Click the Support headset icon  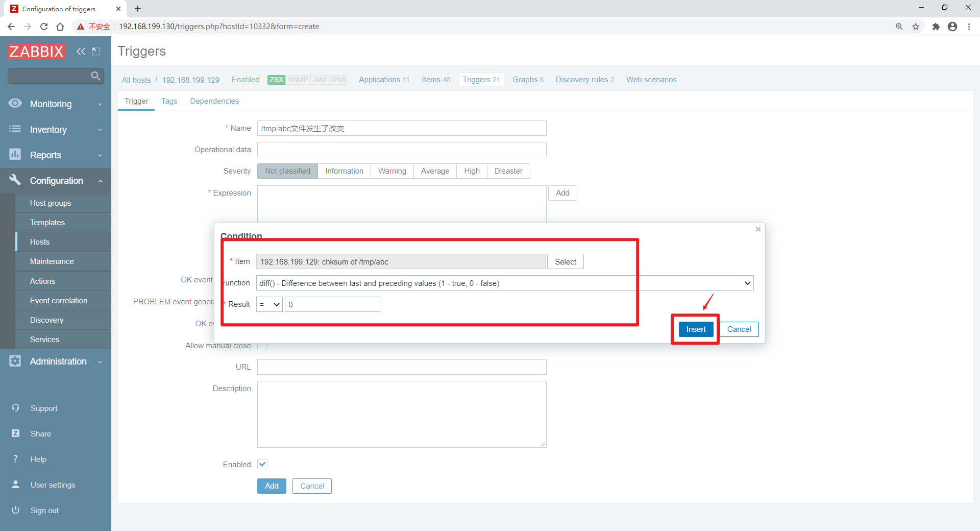15,408
